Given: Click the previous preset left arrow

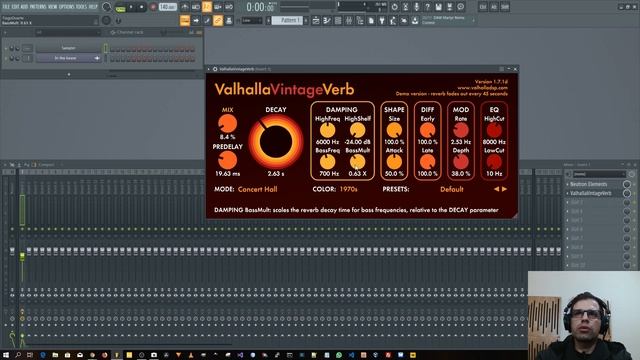Looking at the screenshot, I should 496,189.
